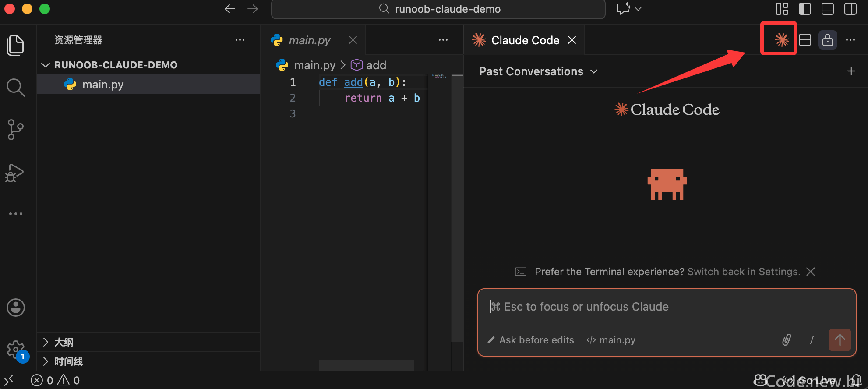The width and height of the screenshot is (868, 389).
Task: Open more actions for Claude Code editor group
Action: pyautogui.click(x=850, y=40)
